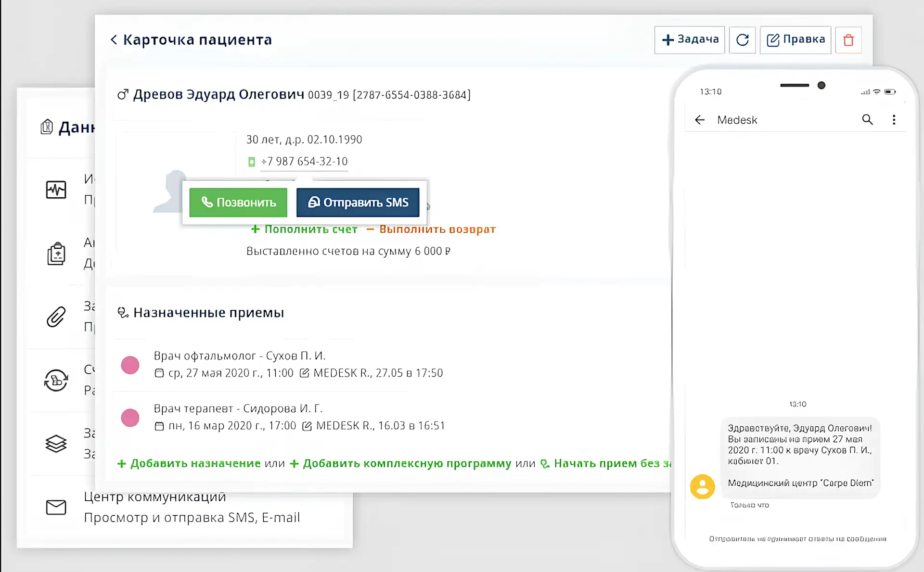
Task: Tap yellow sender avatar in phone chat
Action: click(703, 487)
